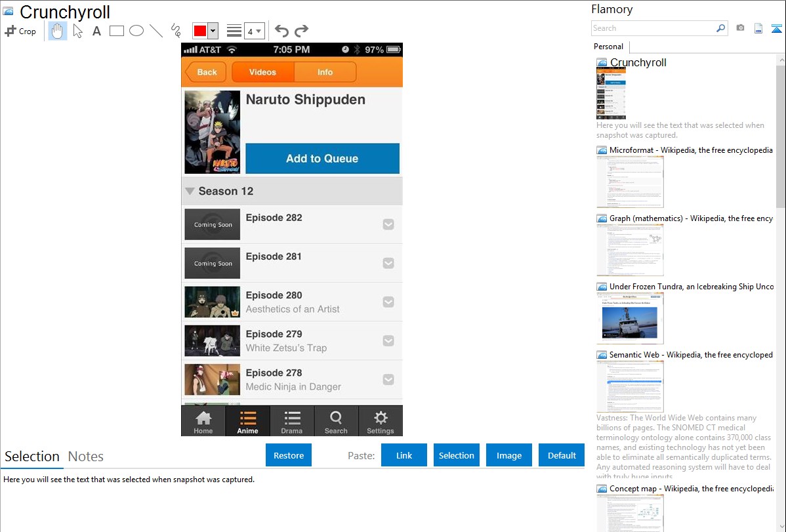Click the snapshot list scroll-up arrow

781,60
